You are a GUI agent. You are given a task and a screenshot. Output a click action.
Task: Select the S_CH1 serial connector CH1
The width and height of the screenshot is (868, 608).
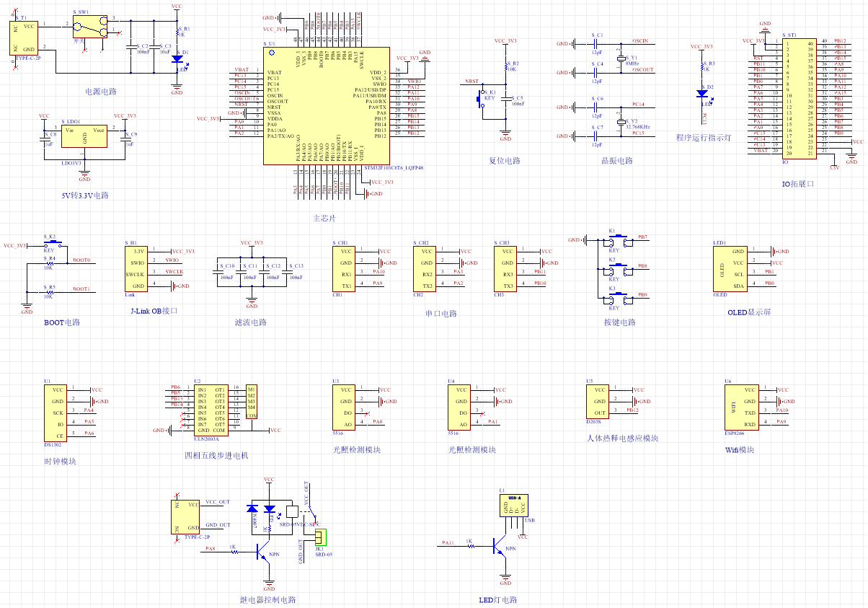pos(345,268)
